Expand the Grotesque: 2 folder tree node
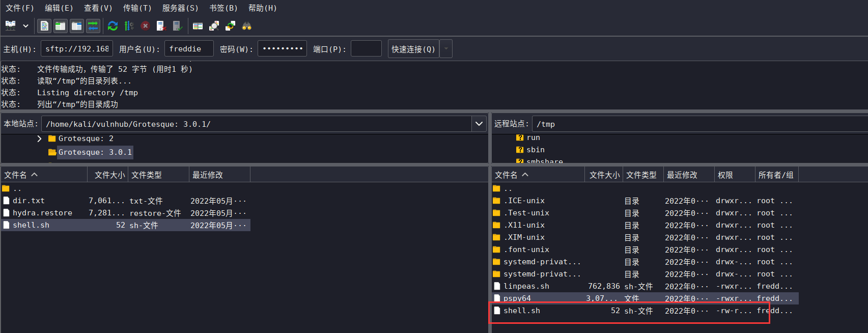The image size is (868, 333). (x=39, y=138)
